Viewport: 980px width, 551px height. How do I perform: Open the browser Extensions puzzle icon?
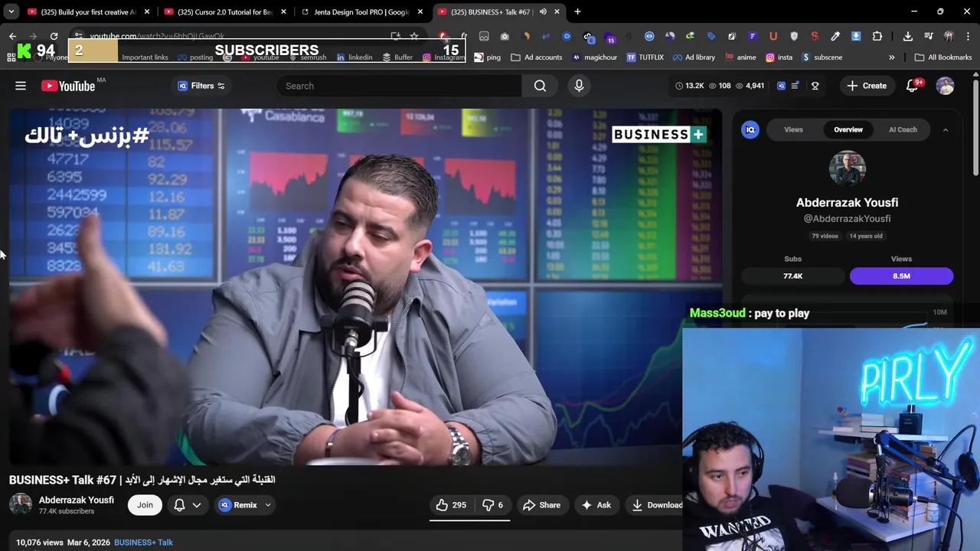[877, 36]
